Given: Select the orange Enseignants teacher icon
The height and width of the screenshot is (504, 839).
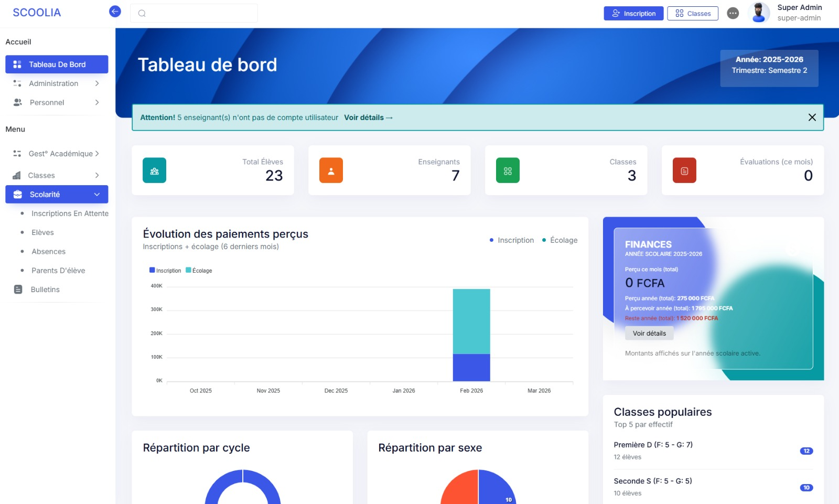Looking at the screenshot, I should (x=331, y=170).
